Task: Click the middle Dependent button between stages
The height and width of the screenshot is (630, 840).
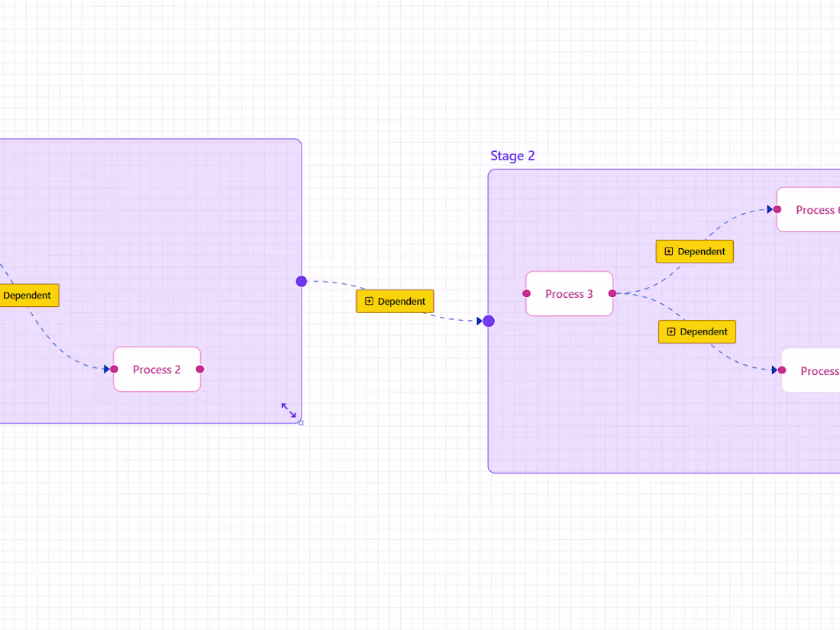Action: tap(395, 301)
